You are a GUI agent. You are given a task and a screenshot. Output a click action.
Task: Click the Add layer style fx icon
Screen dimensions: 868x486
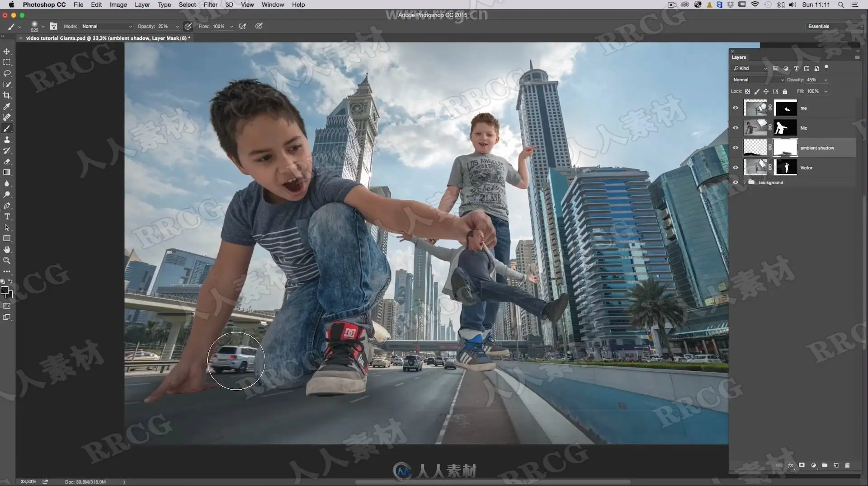point(791,465)
